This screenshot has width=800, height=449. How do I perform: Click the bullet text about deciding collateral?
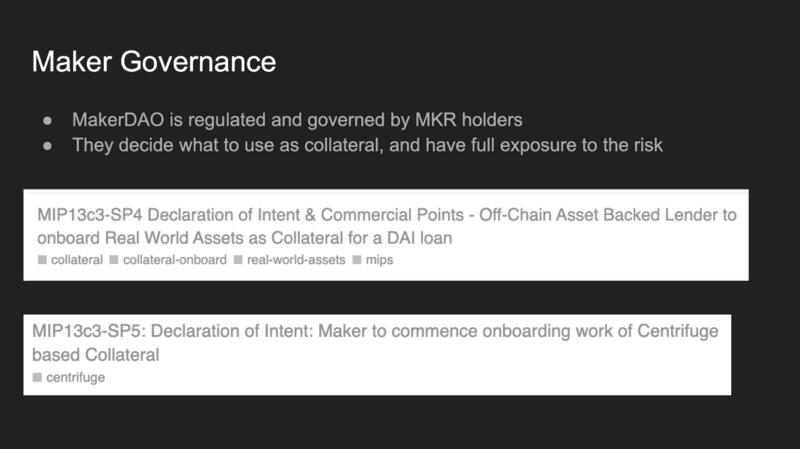(367, 146)
